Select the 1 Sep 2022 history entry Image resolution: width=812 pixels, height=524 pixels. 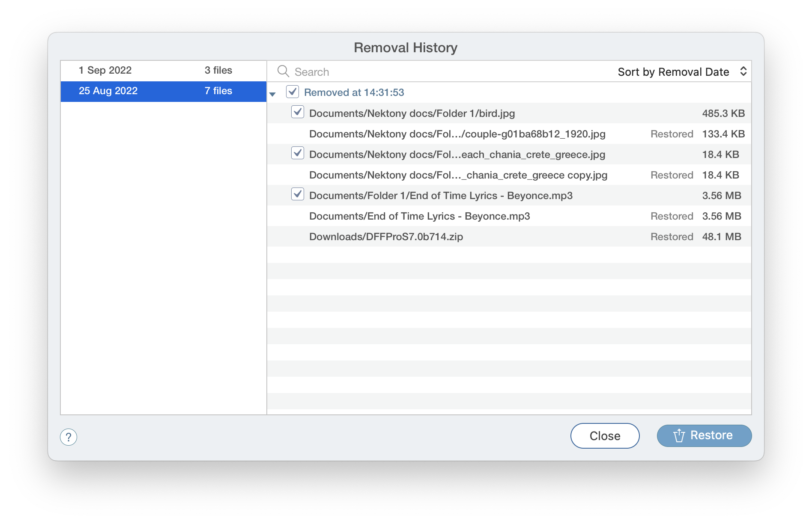coord(164,71)
